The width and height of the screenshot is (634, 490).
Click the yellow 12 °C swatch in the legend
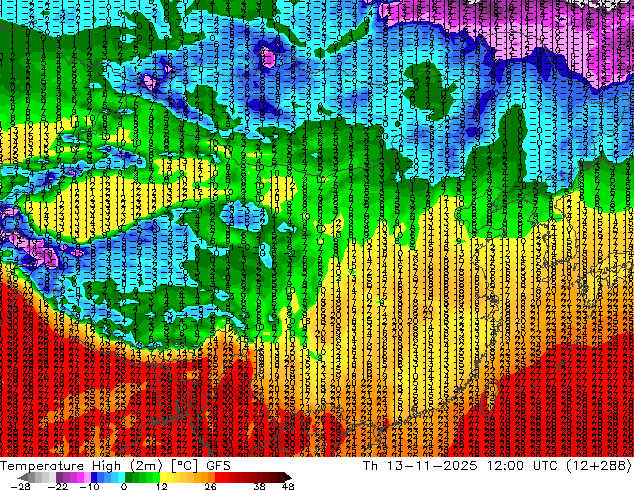point(163,477)
